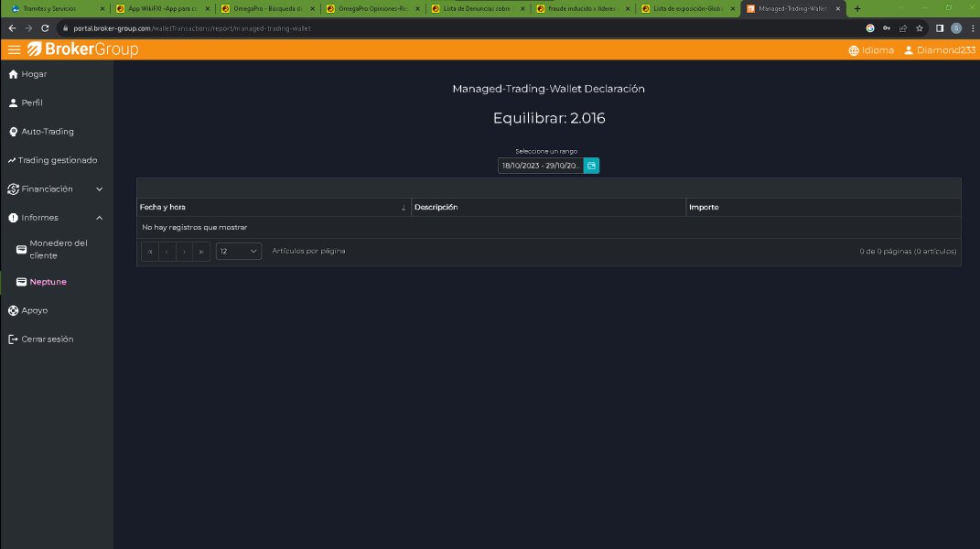This screenshot has width=980, height=549.
Task: Expand the Financiación submenu chevron
Action: [100, 188]
